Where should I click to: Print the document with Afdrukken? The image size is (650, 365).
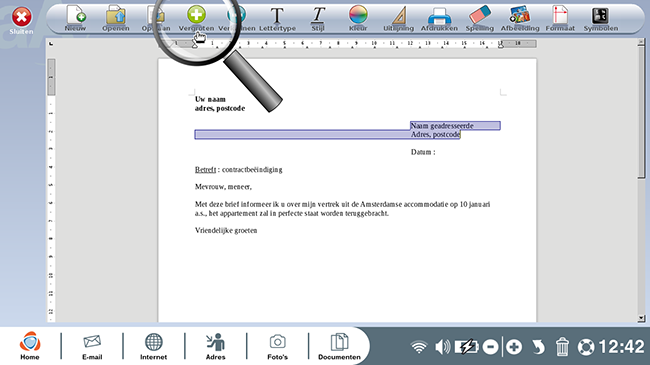coord(439,18)
